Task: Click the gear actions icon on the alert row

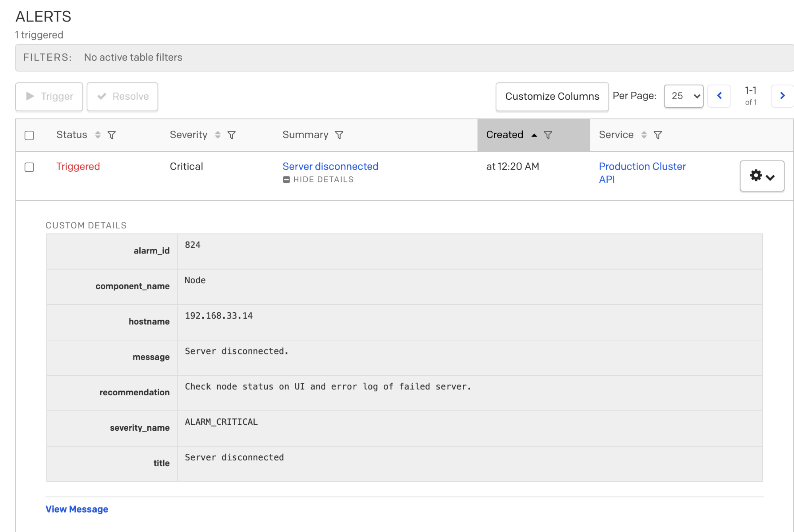Action: point(756,175)
